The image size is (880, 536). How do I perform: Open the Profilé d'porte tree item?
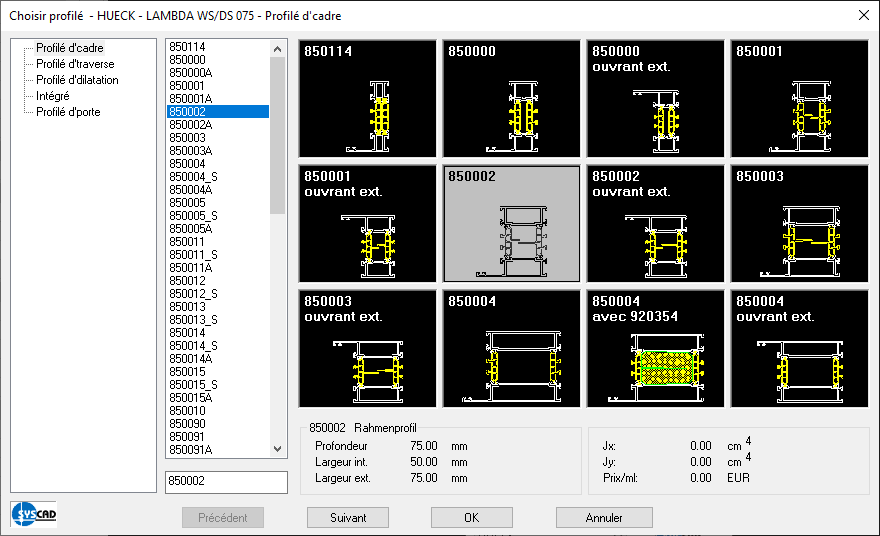[68, 112]
